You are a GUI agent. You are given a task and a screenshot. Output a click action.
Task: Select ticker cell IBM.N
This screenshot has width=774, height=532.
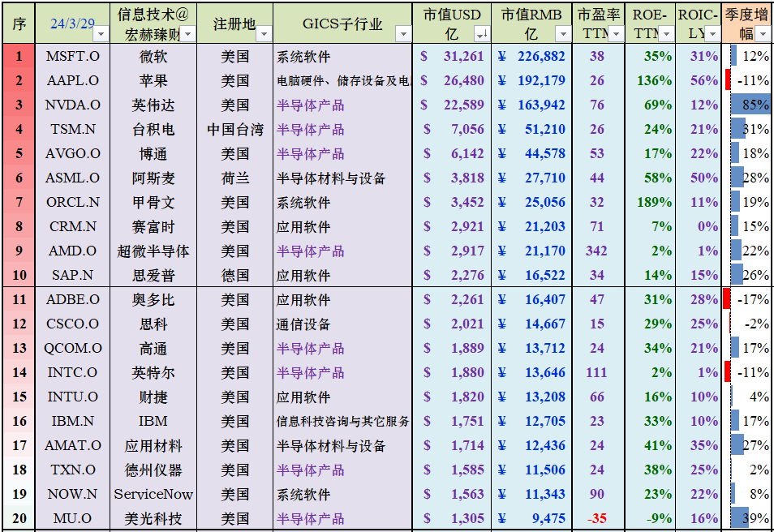click(72, 421)
